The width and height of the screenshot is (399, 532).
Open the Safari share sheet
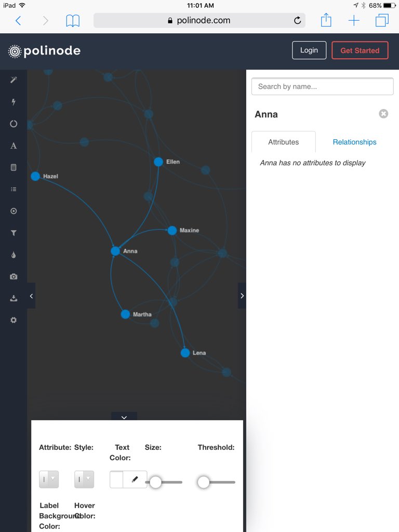point(326,20)
